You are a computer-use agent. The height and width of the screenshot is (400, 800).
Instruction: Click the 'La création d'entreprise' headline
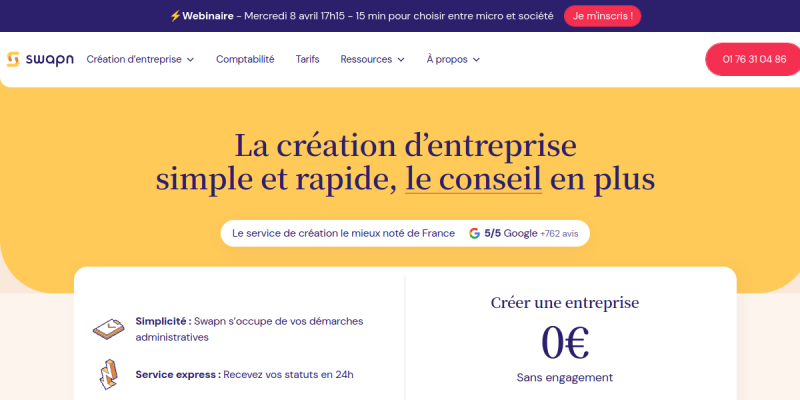click(x=405, y=145)
